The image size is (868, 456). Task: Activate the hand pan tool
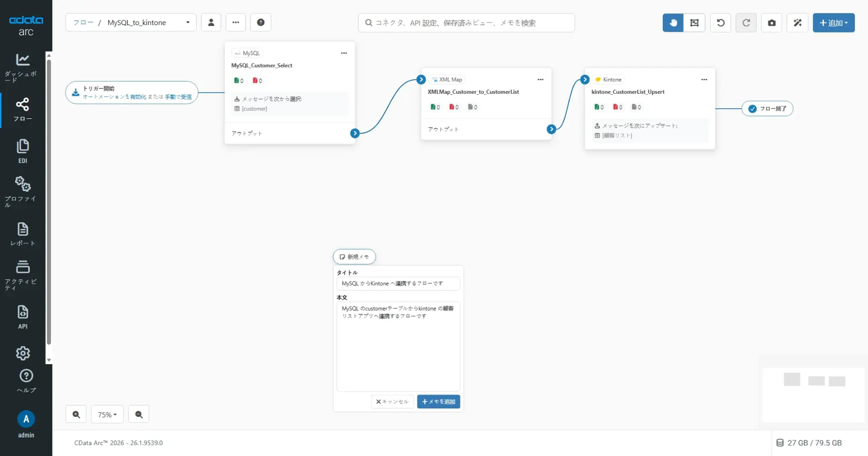pyautogui.click(x=673, y=23)
